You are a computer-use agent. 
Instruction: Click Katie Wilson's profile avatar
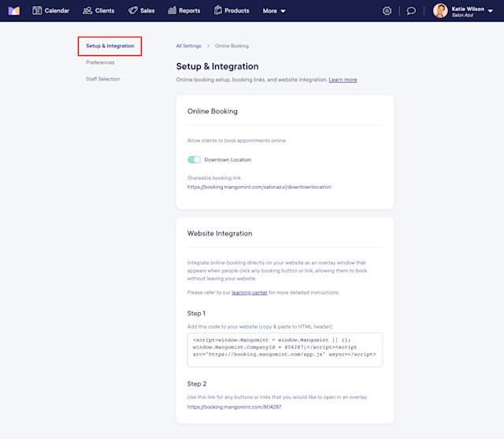(x=440, y=11)
